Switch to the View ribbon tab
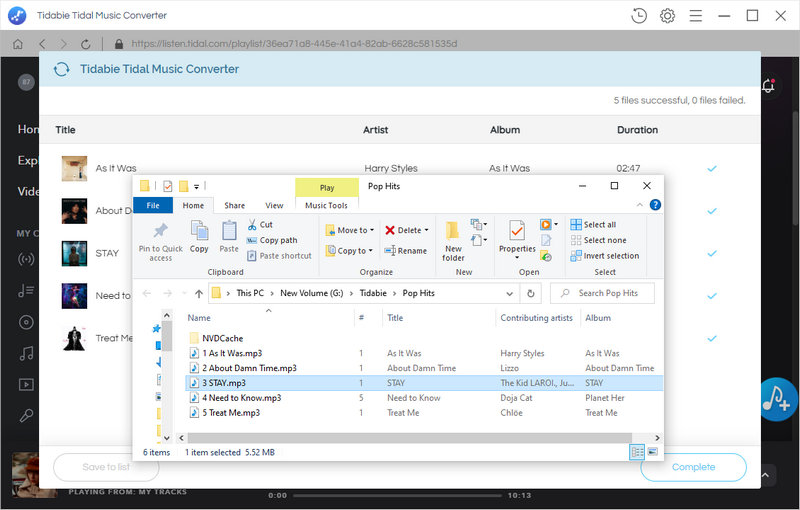 (x=274, y=205)
